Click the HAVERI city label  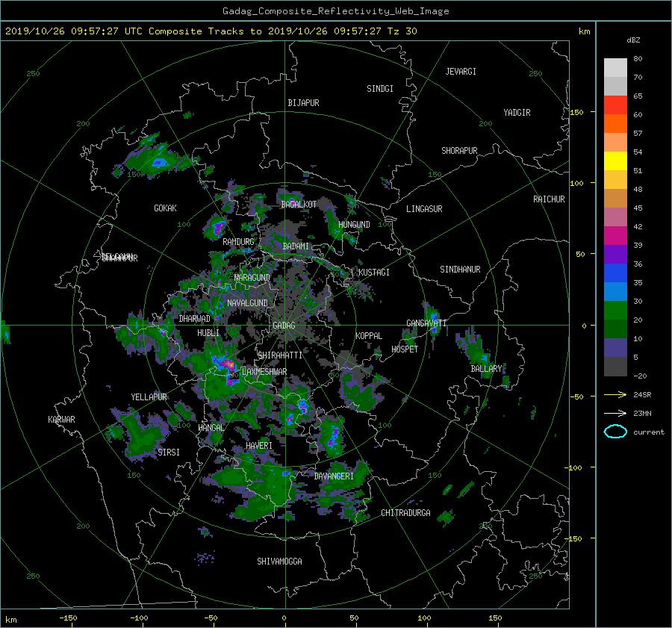[259, 446]
